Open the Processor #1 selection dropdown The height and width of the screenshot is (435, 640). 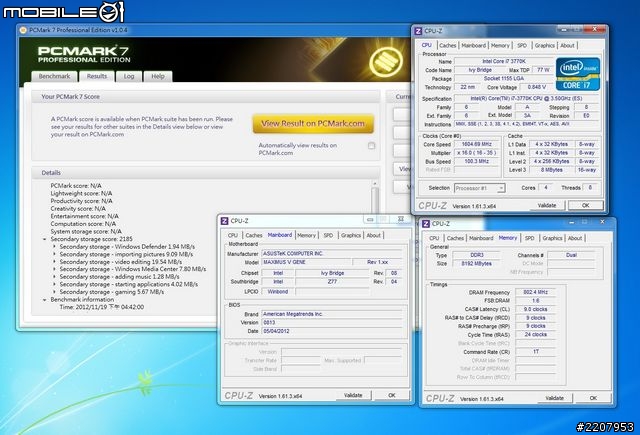480,188
